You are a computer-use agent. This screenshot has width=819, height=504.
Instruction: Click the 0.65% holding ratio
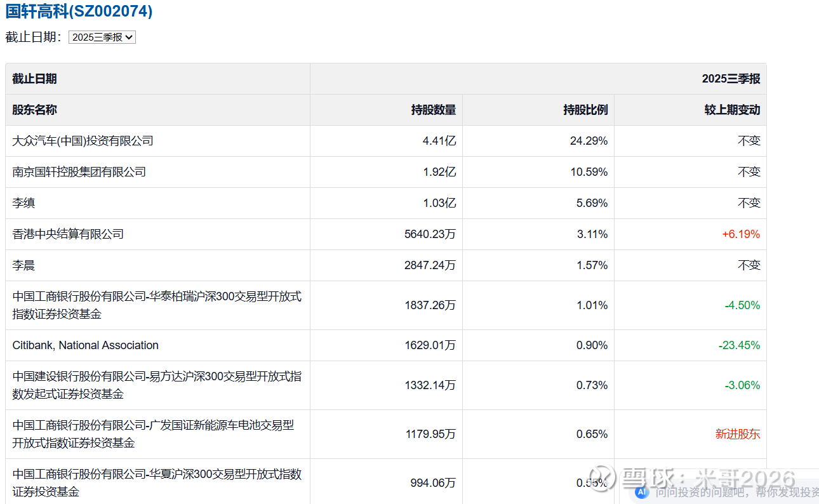592,434
